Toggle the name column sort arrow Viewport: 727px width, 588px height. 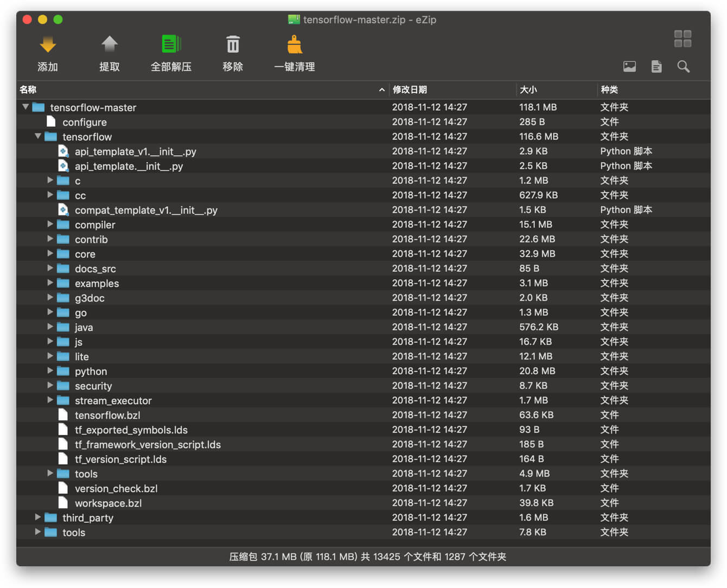[x=382, y=90]
